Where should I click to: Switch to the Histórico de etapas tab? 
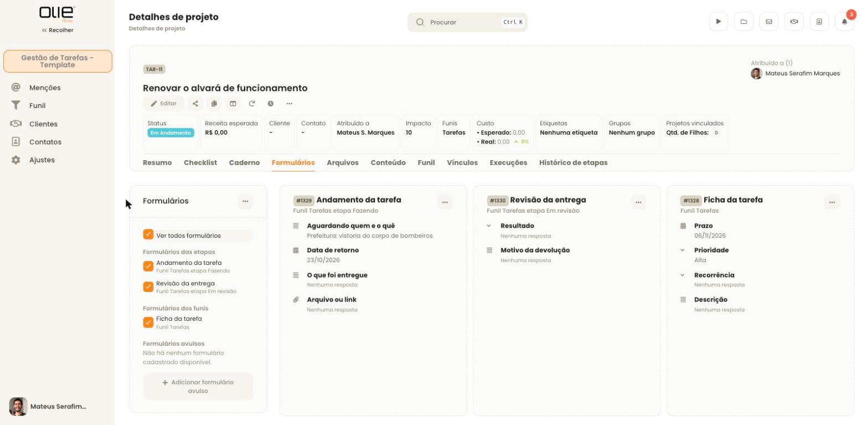pyautogui.click(x=573, y=162)
